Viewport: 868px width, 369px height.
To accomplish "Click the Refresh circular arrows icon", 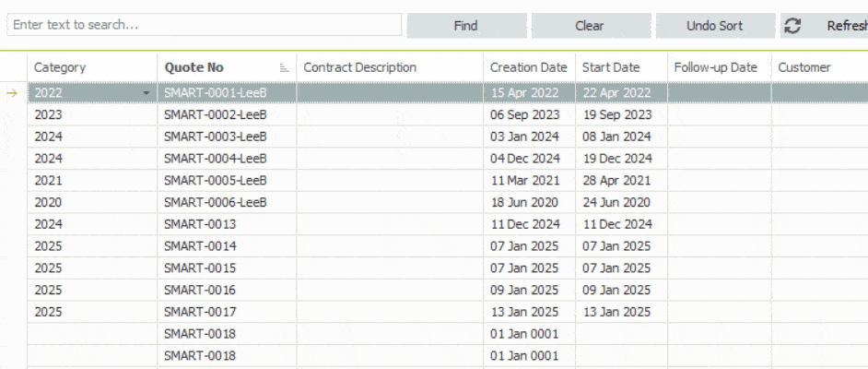I will 792,26.
